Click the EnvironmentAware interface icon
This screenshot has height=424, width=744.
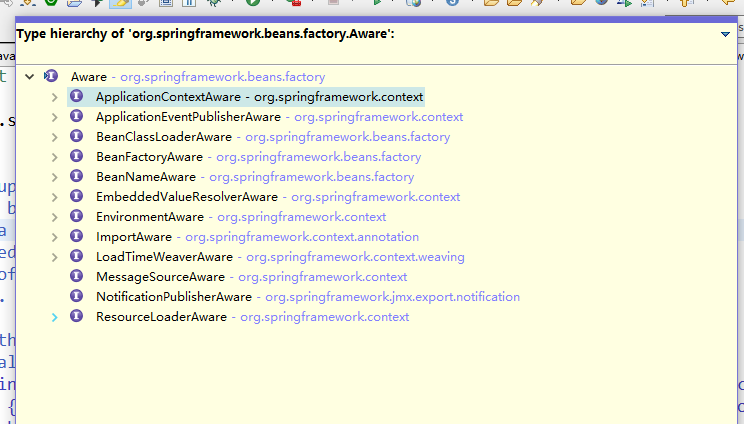pos(76,216)
